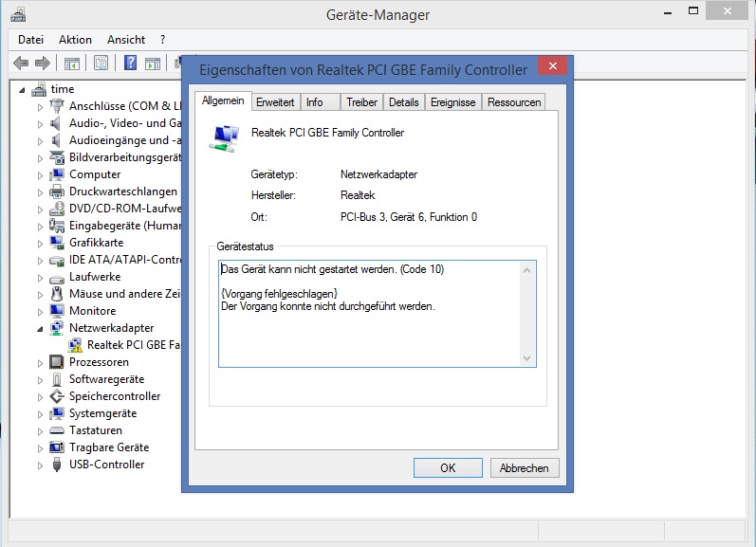Expand the Systemgeräte node
The image size is (756, 547).
tap(40, 414)
